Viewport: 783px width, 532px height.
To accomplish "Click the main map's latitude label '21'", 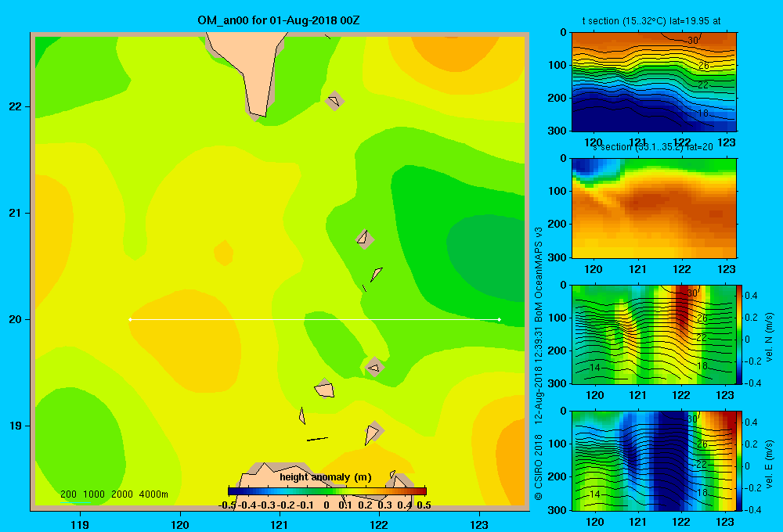I will 16,213.
